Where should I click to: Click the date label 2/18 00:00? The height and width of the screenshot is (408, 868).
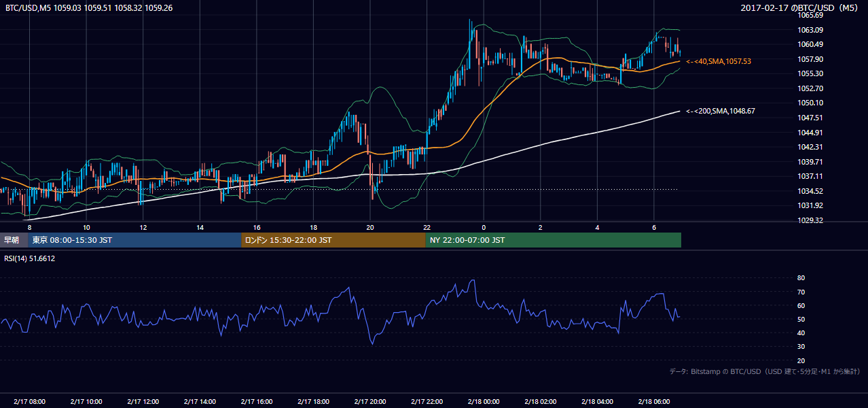point(484,401)
